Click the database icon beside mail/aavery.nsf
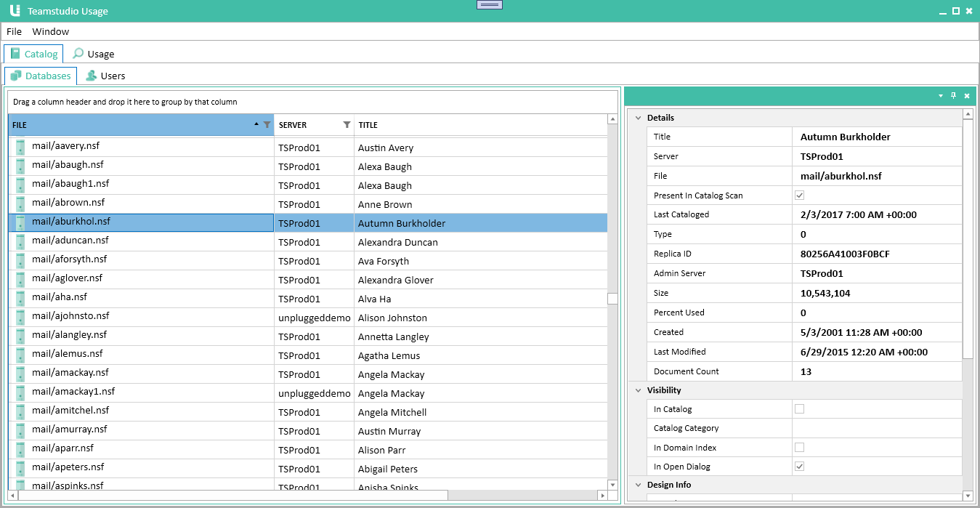Image resolution: width=980 pixels, height=508 pixels. (19, 145)
